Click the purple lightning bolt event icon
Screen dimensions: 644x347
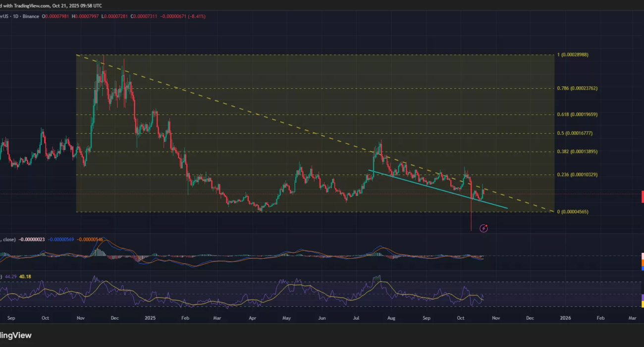click(x=484, y=228)
